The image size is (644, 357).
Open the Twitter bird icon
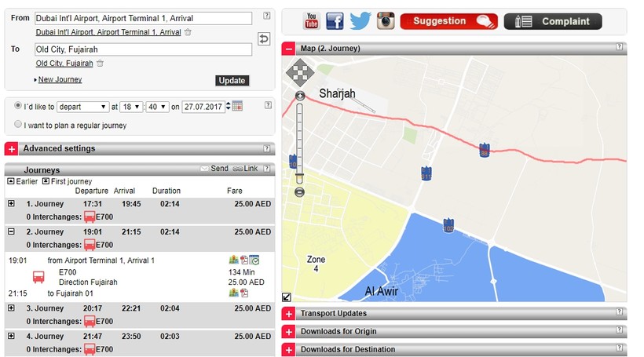360,21
